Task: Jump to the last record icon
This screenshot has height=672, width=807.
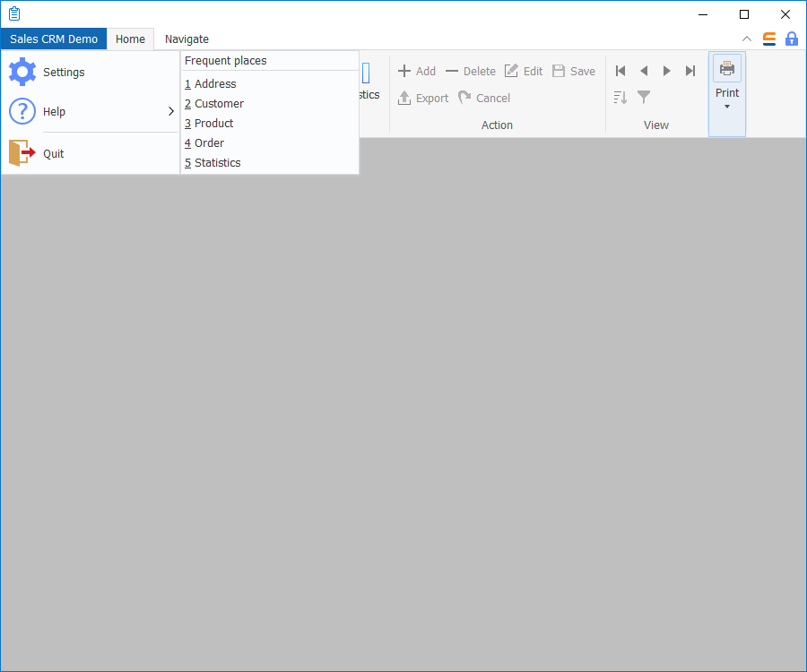Action: pyautogui.click(x=690, y=71)
